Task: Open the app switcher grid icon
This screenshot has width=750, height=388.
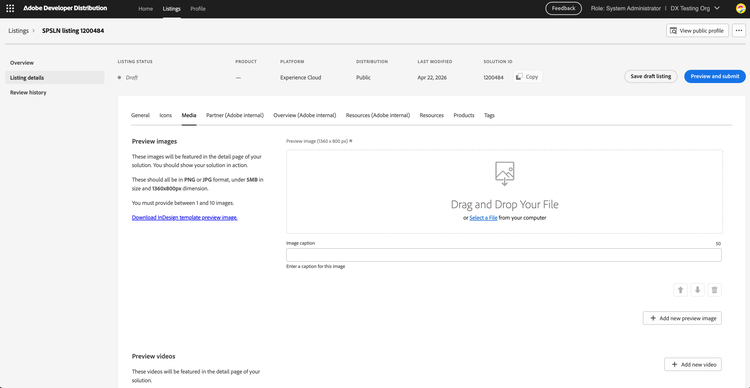Action: [10, 9]
